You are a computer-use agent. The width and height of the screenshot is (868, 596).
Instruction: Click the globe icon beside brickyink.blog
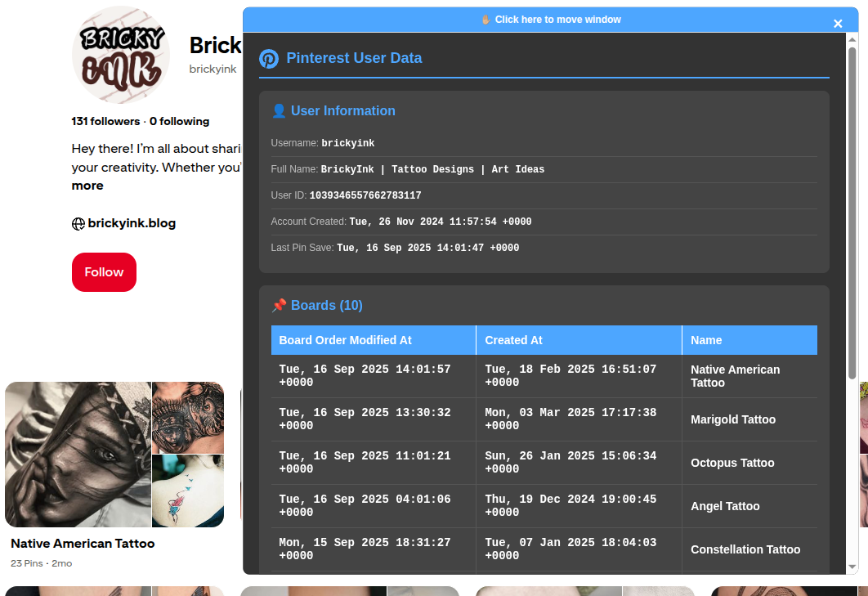click(78, 224)
